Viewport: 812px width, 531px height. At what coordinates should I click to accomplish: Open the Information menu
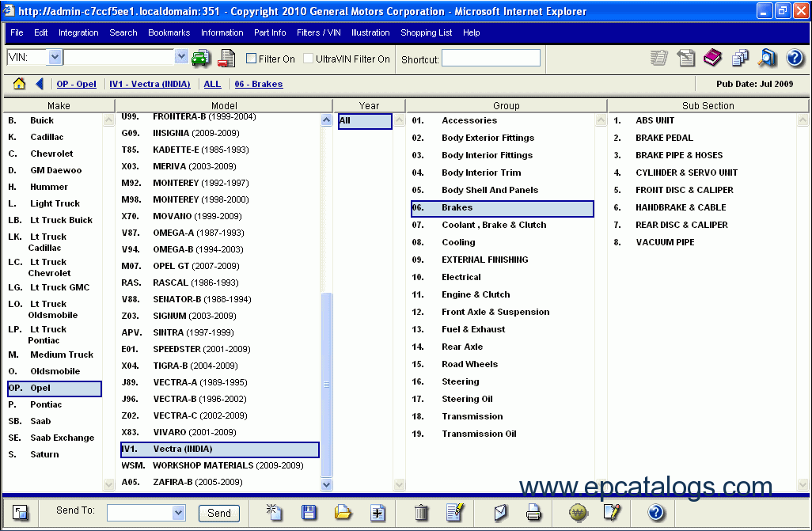point(222,32)
